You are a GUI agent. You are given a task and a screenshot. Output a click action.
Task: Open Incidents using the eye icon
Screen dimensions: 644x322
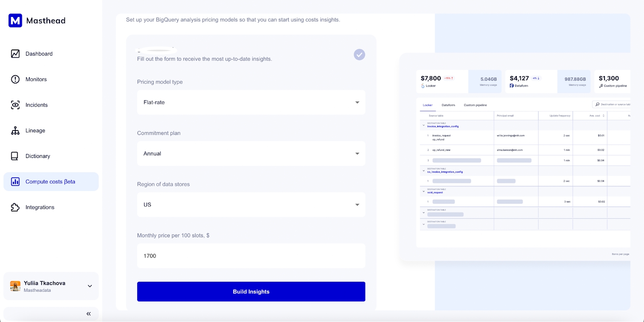point(15,105)
